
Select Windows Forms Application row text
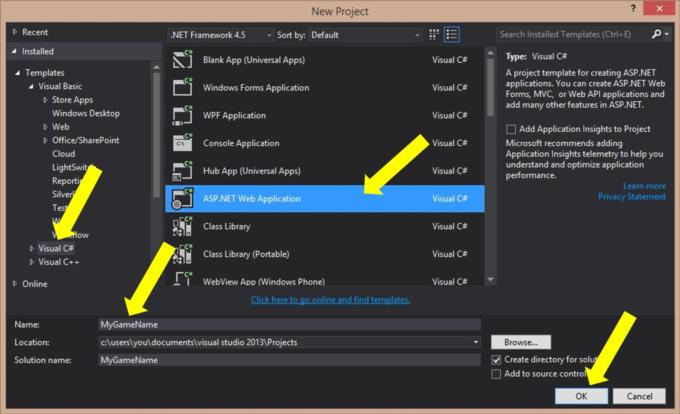coord(256,88)
